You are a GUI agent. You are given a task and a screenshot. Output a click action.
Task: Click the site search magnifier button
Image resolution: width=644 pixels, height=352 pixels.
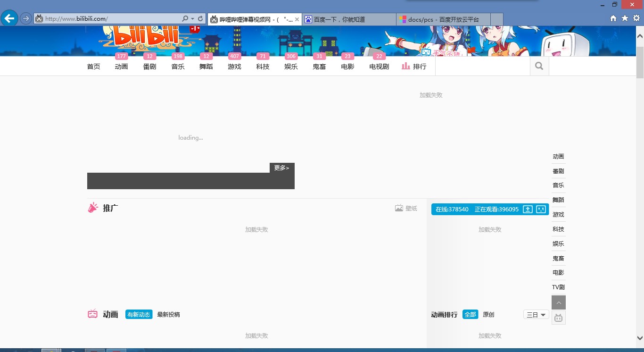pyautogui.click(x=539, y=66)
